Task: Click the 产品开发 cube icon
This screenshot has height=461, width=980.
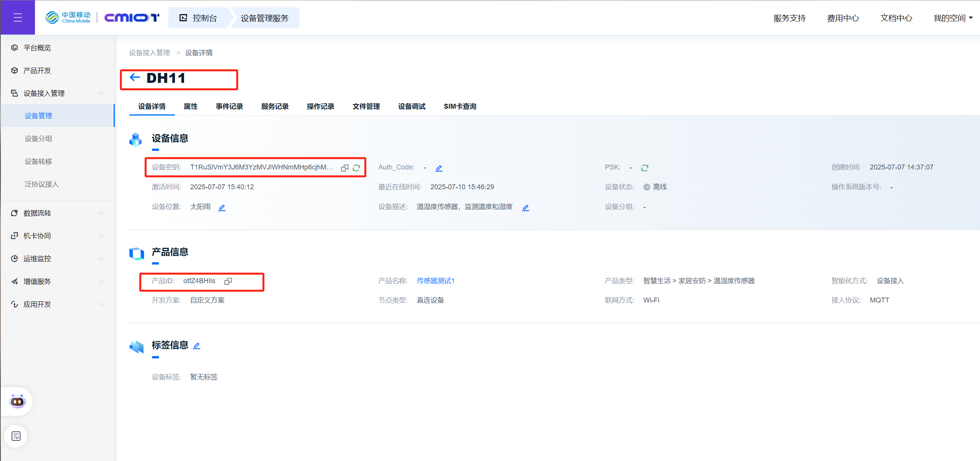Action: click(x=14, y=70)
